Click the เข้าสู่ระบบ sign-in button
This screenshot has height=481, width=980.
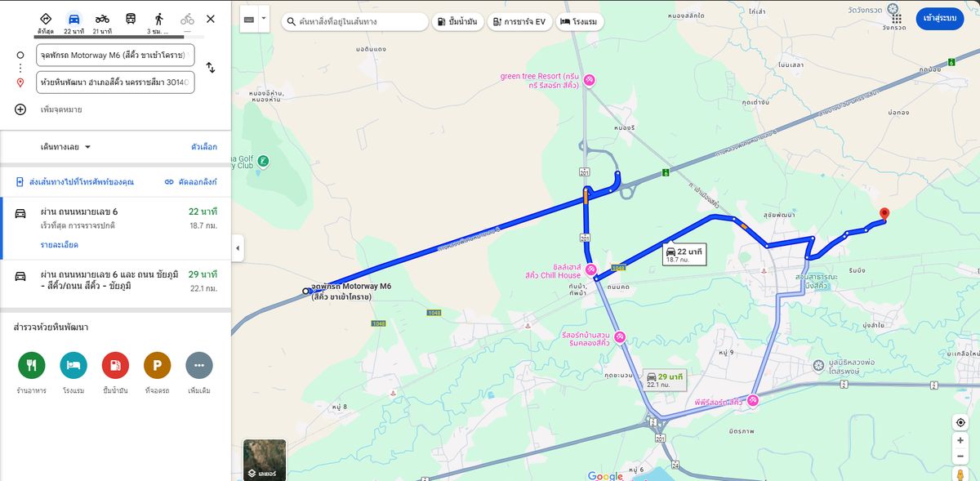click(940, 18)
